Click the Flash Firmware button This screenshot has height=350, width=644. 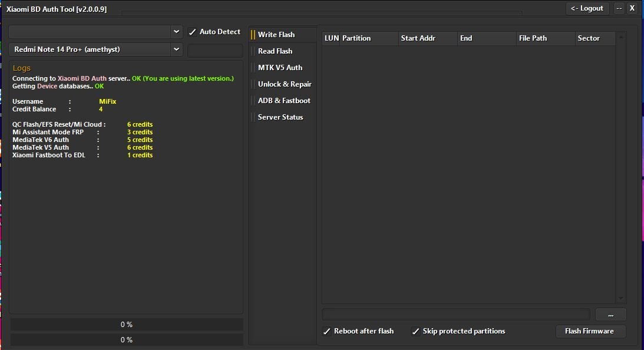590,331
